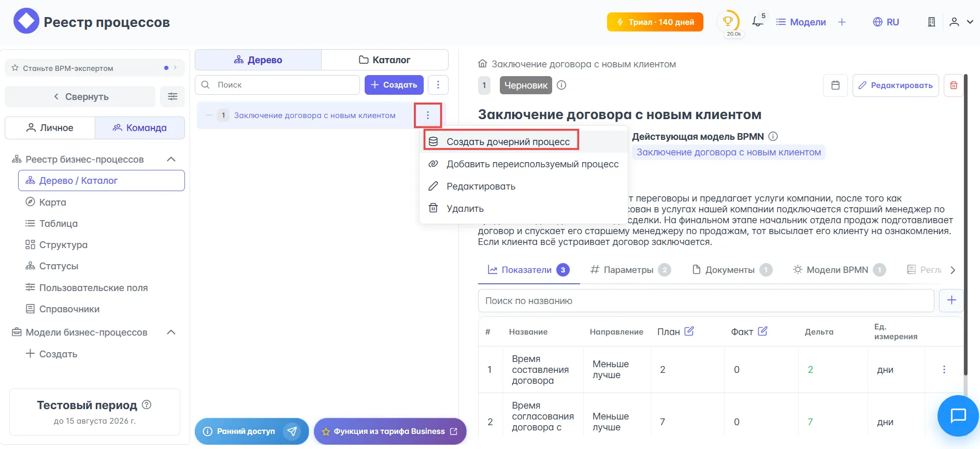Viewport: 980px width, 449px height.
Task: Select Создать дочерний процесс menu item
Action: coord(508,142)
